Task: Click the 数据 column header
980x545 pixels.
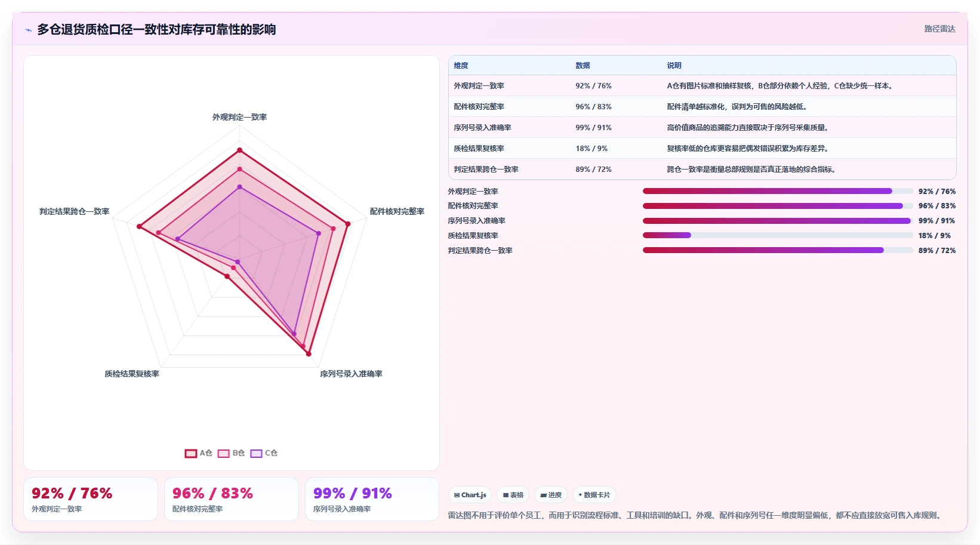Action: [x=583, y=66]
